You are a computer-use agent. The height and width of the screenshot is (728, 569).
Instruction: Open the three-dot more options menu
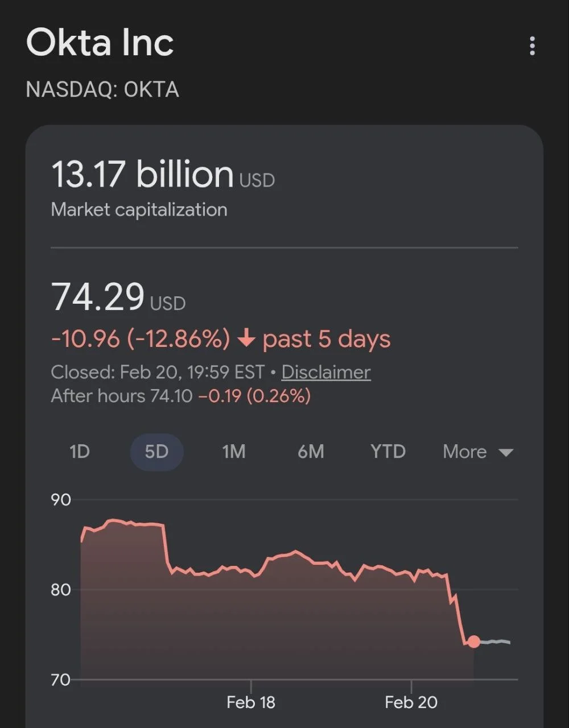[532, 45]
